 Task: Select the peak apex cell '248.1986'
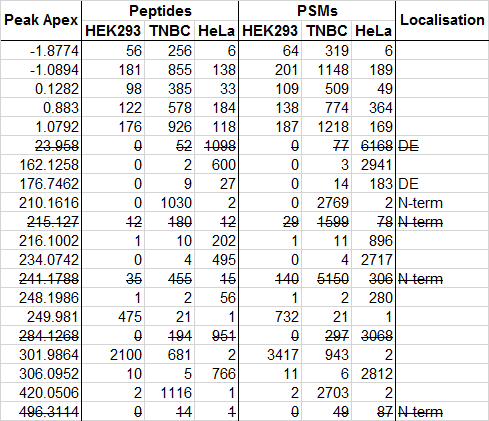[41, 298]
